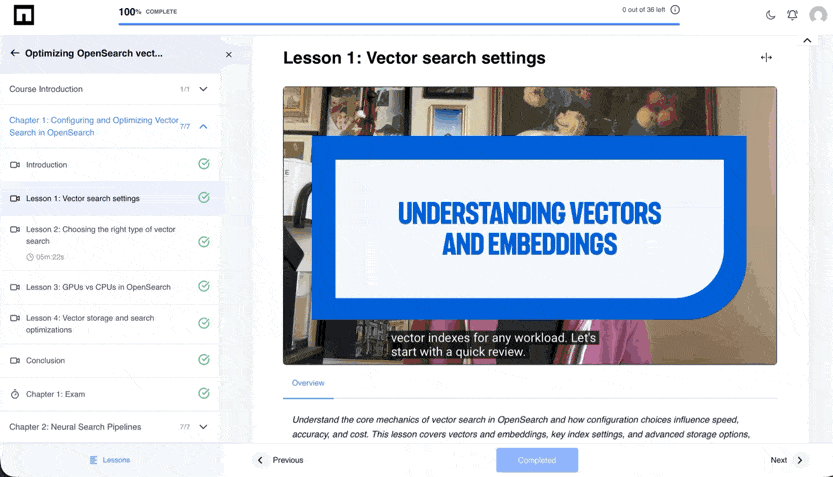Click completion checkmark for Introduction
The image size is (833, 477).
[x=204, y=164]
